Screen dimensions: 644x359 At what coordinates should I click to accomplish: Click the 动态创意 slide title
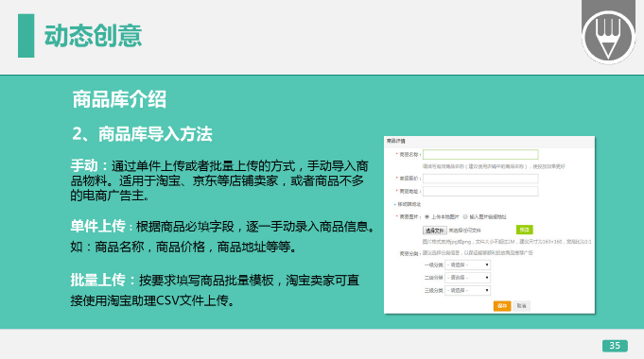pyautogui.click(x=94, y=36)
